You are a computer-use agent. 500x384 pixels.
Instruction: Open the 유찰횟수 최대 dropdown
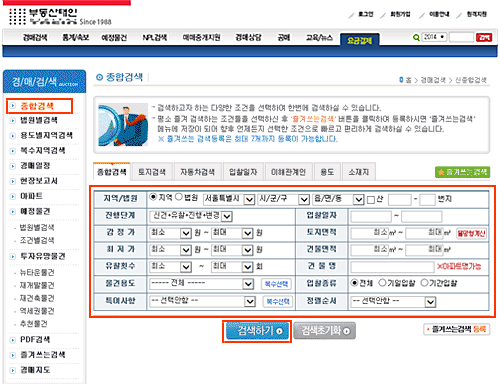click(x=232, y=266)
